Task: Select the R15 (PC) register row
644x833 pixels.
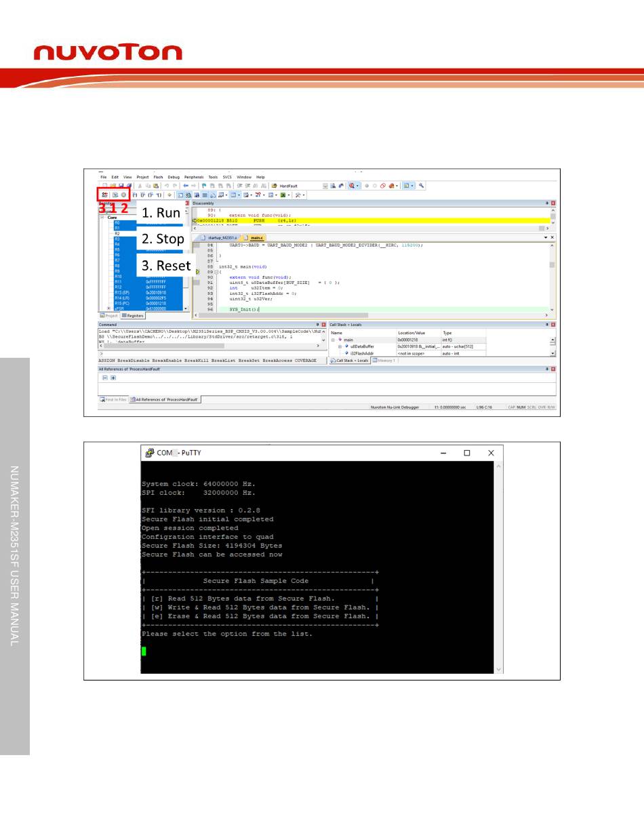Action: point(148,303)
